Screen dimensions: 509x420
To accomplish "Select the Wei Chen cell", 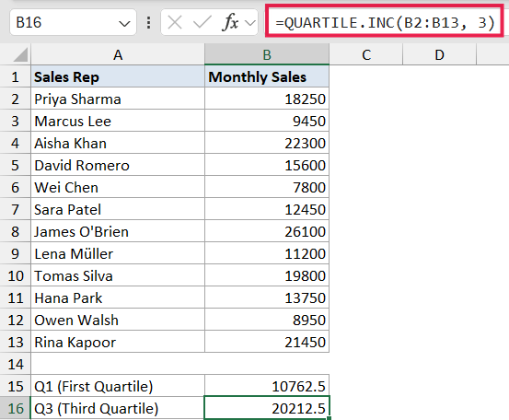I will click(118, 187).
